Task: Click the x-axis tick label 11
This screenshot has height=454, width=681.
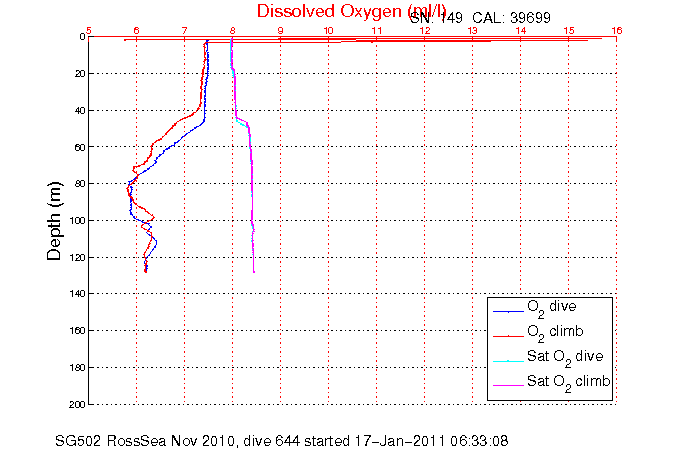Action: (x=377, y=30)
